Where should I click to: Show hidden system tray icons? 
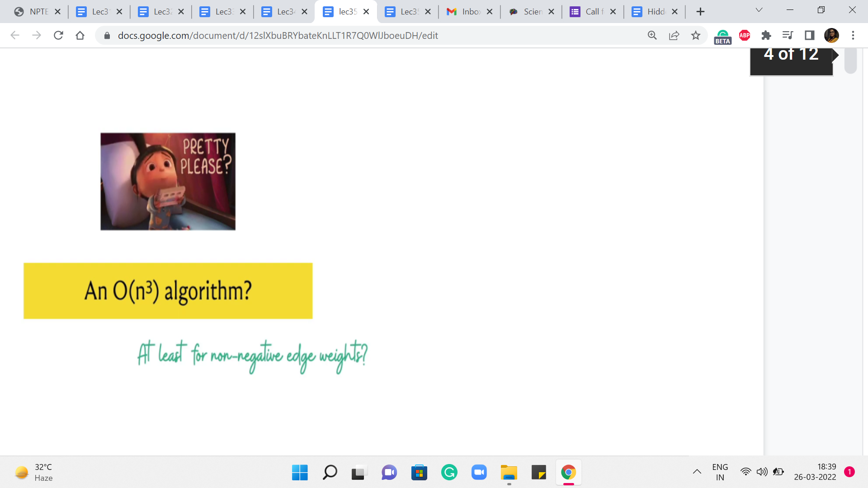697,472
